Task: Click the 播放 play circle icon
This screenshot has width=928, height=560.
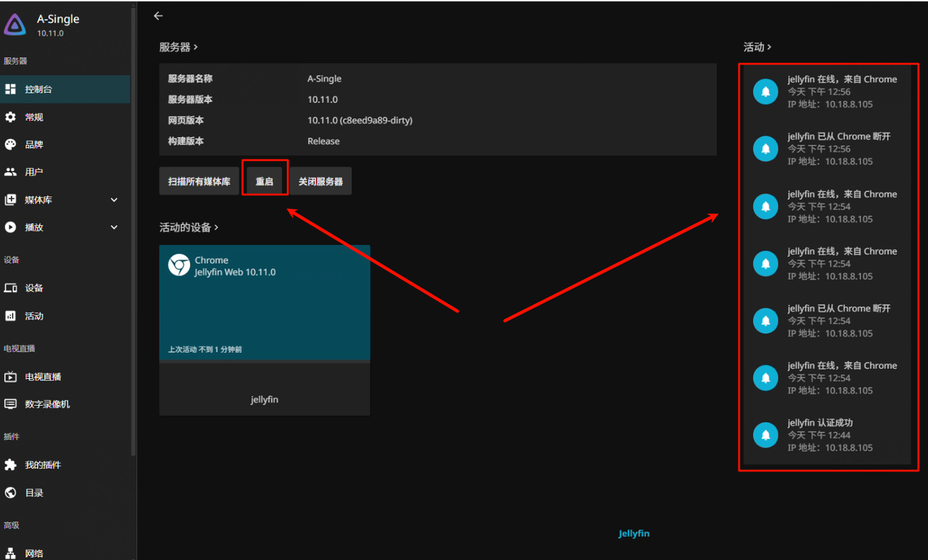Action: [x=10, y=227]
